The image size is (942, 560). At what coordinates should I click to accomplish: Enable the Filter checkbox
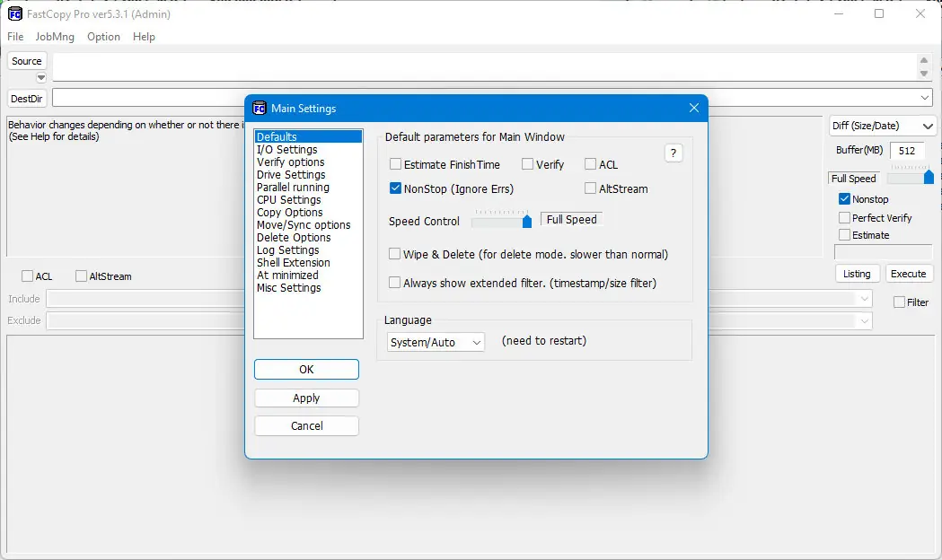point(911,302)
